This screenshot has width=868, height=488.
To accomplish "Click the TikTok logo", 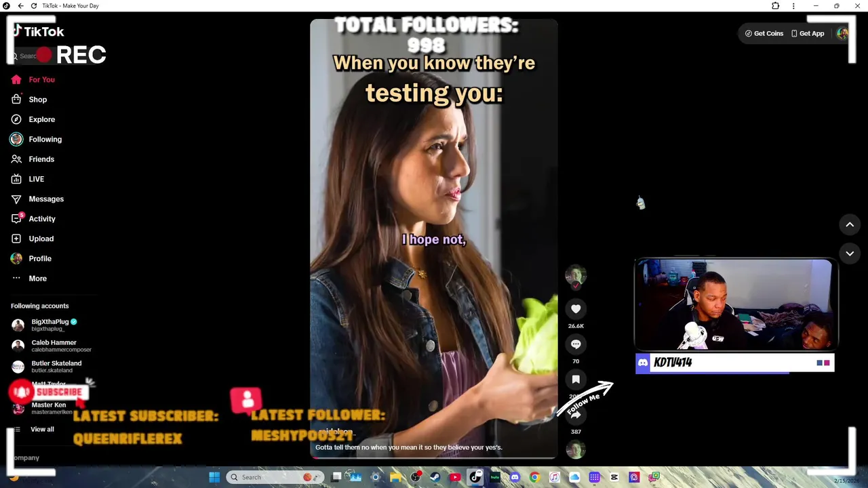I will 38,31.
